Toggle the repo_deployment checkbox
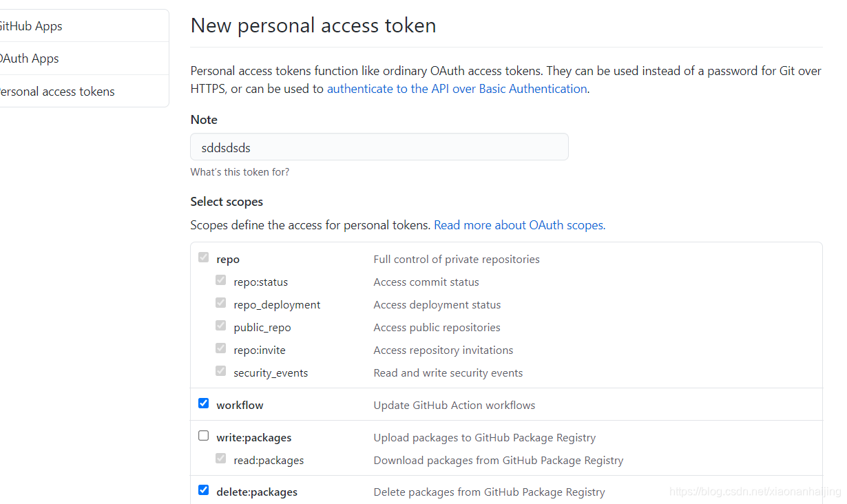The image size is (847, 504). pos(220,303)
